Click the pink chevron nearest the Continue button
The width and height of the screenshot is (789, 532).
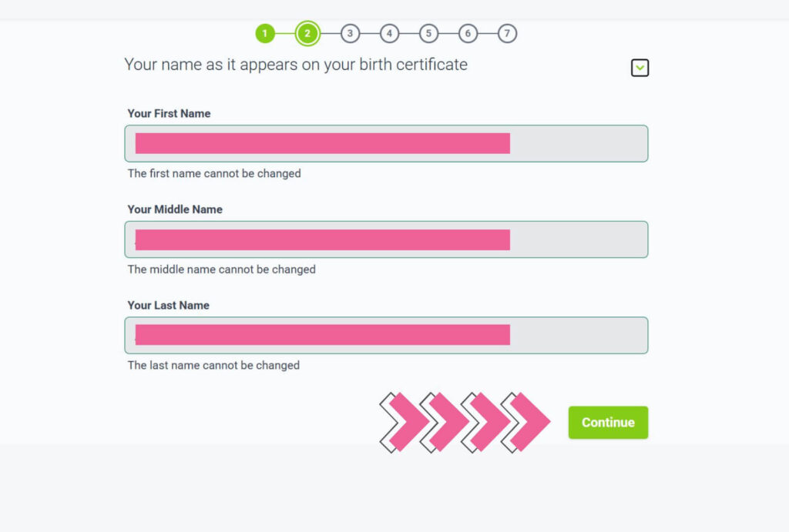[x=528, y=422]
